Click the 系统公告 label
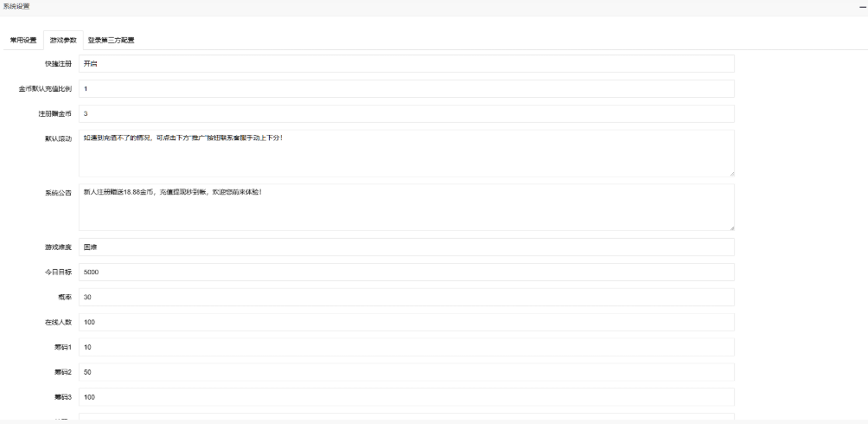The height and width of the screenshot is (424, 868). point(59,194)
